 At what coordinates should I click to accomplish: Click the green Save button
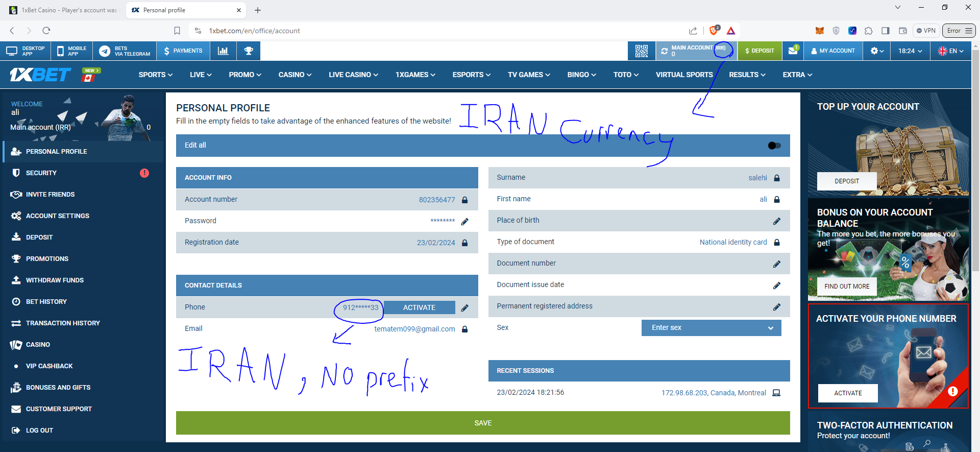point(483,423)
